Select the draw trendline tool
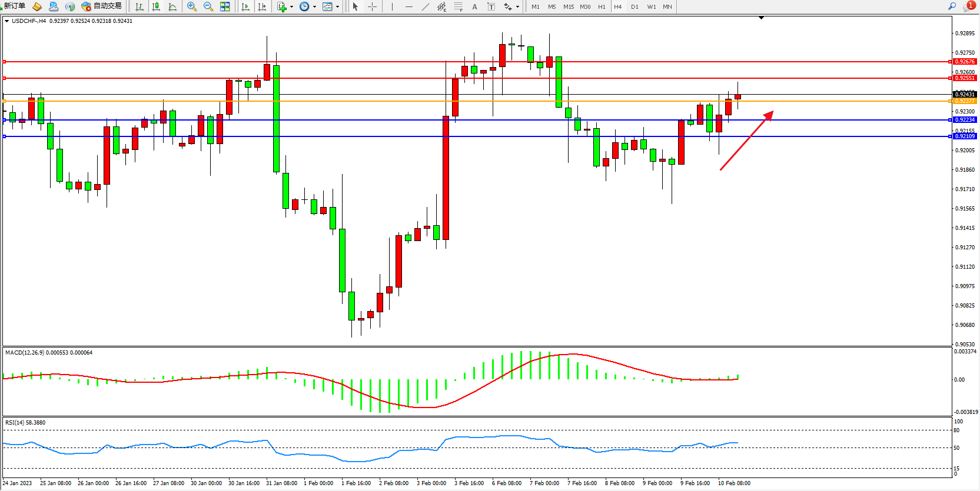The height and width of the screenshot is (491, 980). pyautogui.click(x=425, y=6)
